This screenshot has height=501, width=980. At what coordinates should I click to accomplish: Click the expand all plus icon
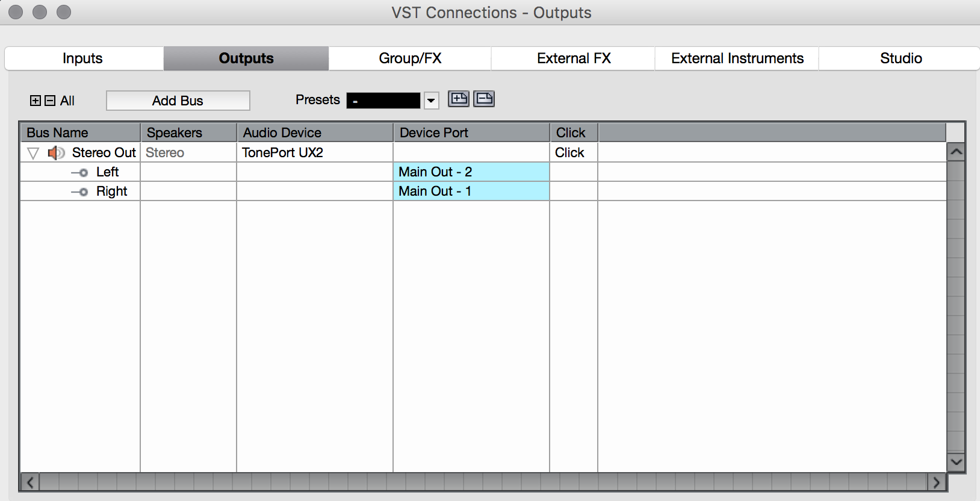(x=36, y=101)
